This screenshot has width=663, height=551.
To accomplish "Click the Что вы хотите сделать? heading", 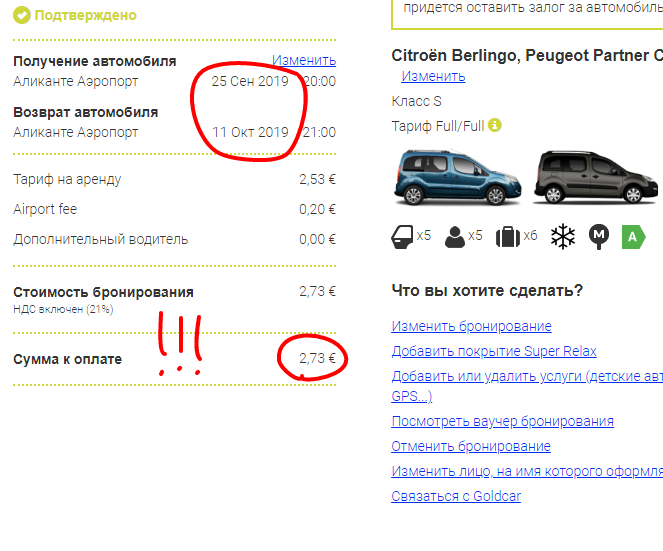I will point(487,291).
